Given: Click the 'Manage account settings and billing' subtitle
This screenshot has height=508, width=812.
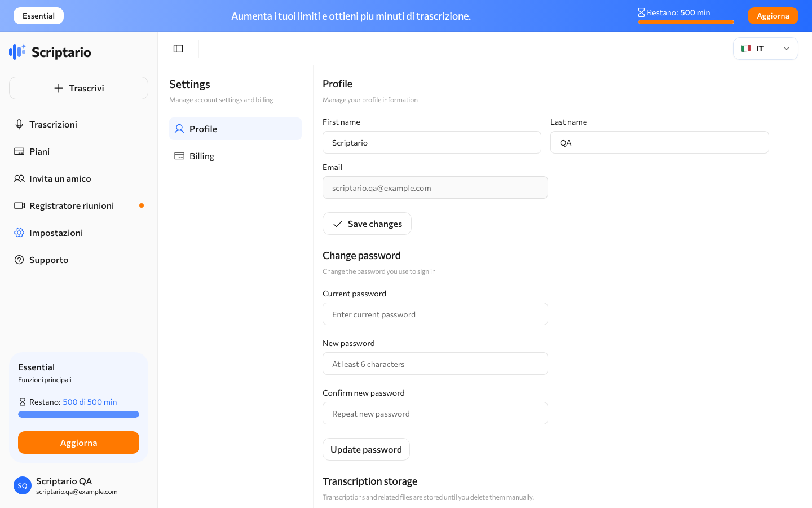Looking at the screenshot, I should click(221, 100).
